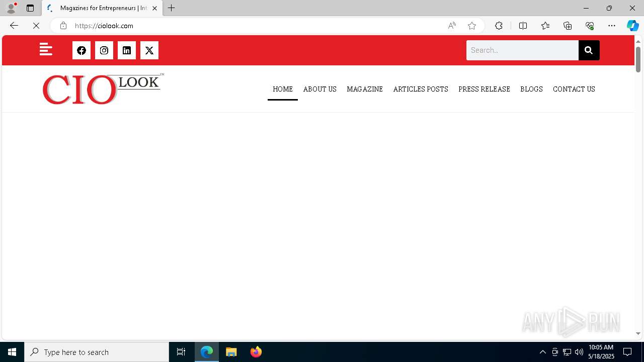Click the scrollbar down arrow

click(638, 333)
